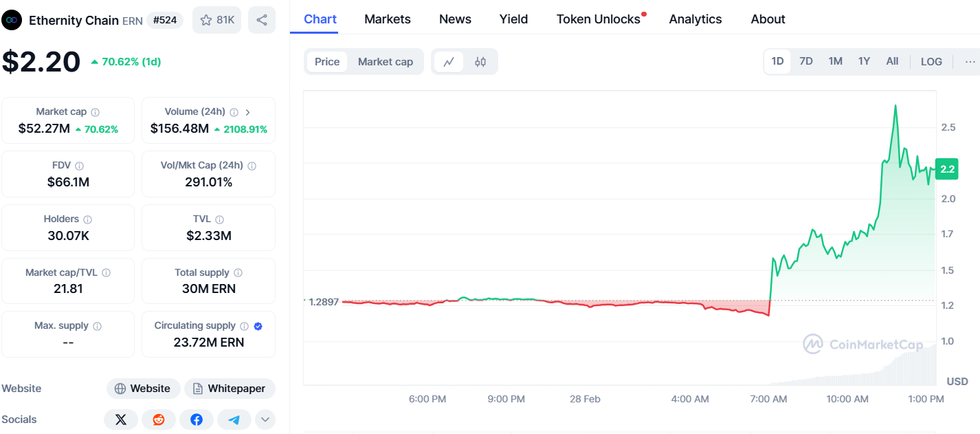The width and height of the screenshot is (980, 434).
Task: Add ERN to watchlist via star
Action: coord(216,20)
